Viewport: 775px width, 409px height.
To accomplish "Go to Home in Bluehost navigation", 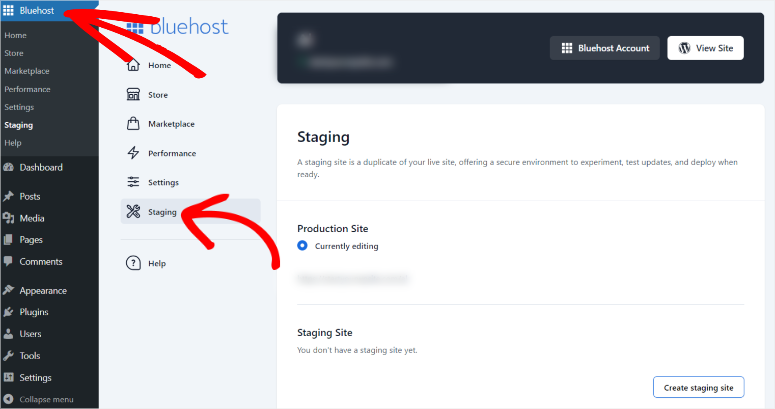I will 160,65.
